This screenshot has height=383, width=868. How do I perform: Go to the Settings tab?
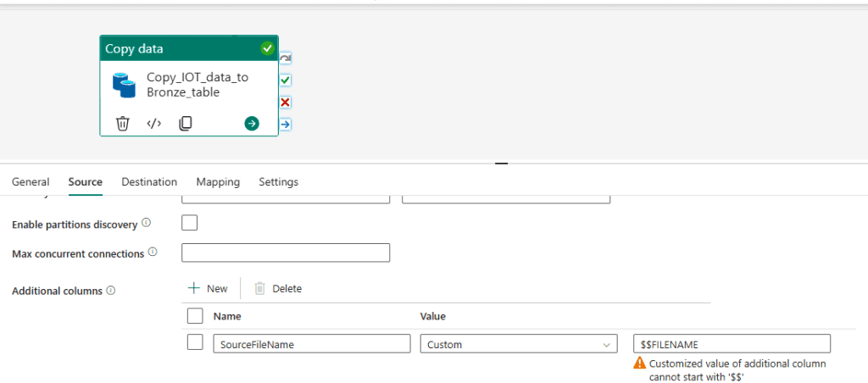(x=278, y=182)
